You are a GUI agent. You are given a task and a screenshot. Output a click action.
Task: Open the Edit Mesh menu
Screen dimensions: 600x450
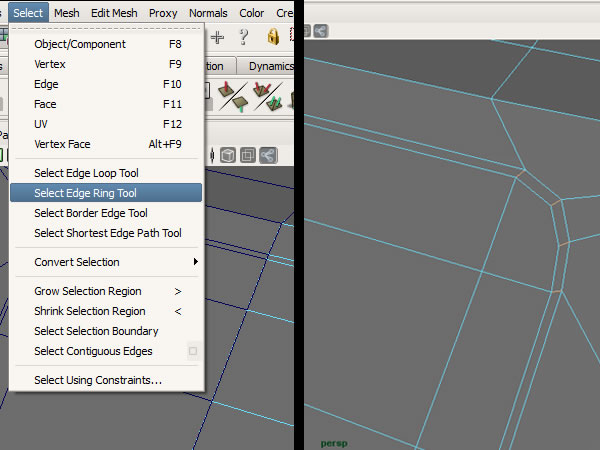(x=114, y=13)
